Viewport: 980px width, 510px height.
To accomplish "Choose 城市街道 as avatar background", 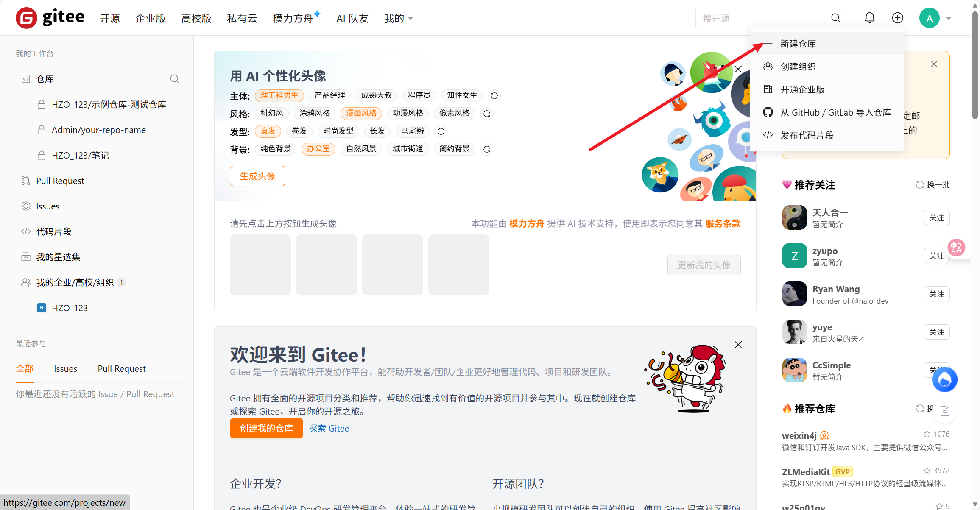I will coord(408,149).
